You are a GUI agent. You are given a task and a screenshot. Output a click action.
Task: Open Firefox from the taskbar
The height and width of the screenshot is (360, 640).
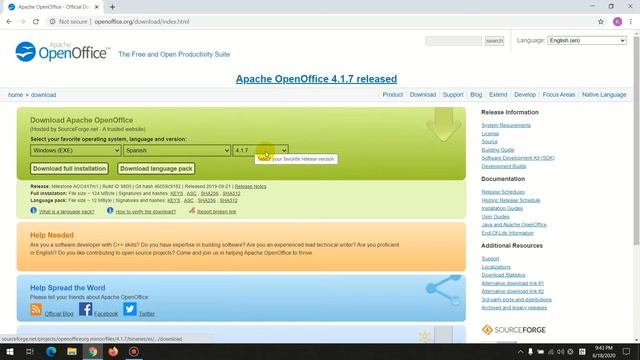(113, 351)
